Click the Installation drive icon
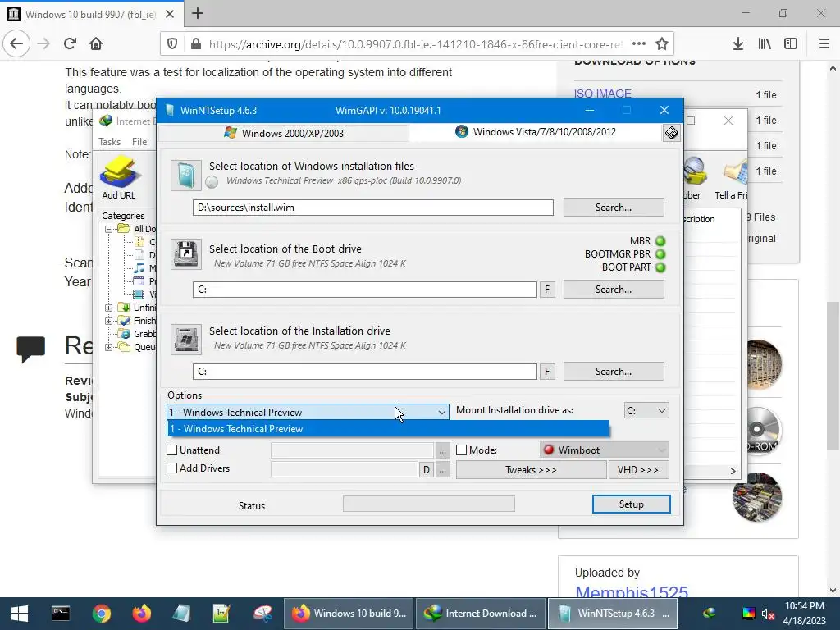Screen dimensions: 840x630 click(x=186, y=339)
